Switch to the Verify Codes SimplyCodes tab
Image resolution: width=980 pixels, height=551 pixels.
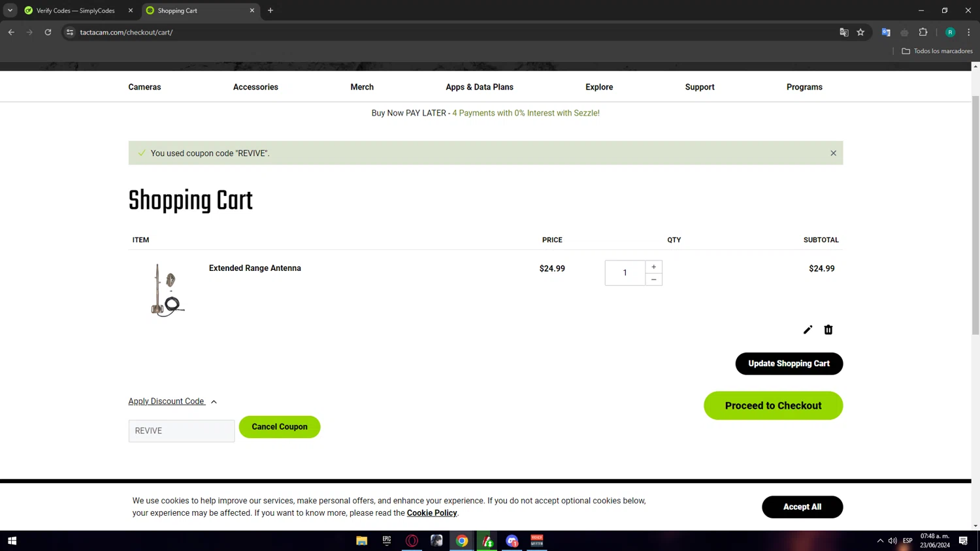[75, 10]
